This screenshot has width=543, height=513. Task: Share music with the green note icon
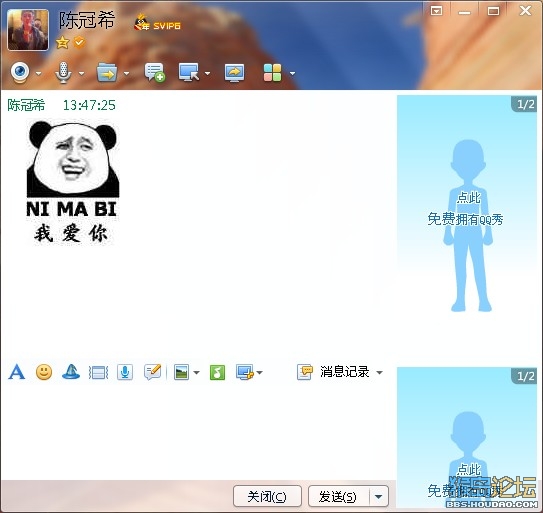click(x=217, y=373)
